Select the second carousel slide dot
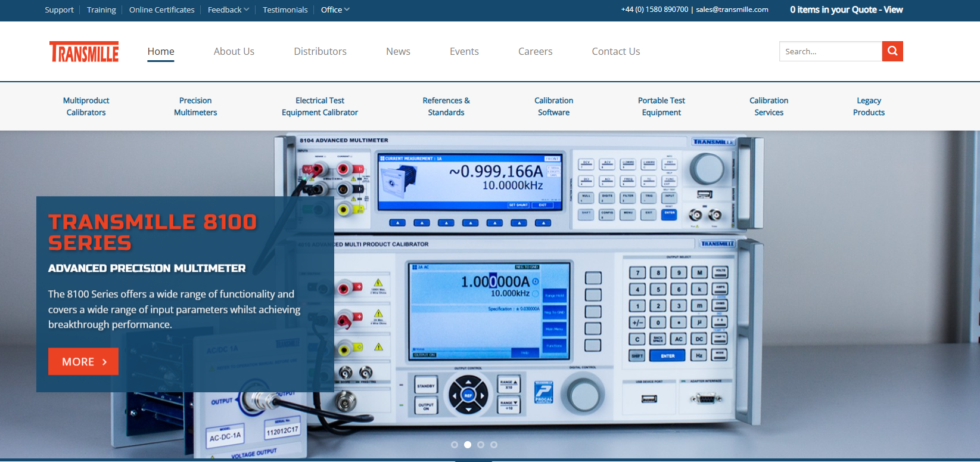This screenshot has width=980, height=462. tap(468, 445)
